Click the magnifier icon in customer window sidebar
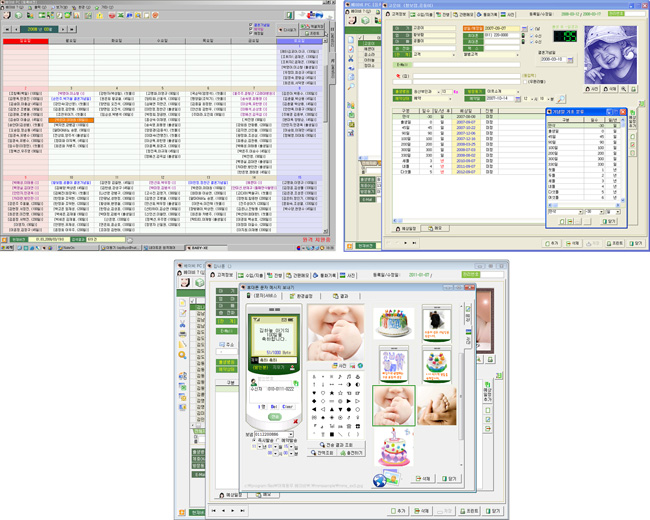 pyautogui.click(x=351, y=86)
